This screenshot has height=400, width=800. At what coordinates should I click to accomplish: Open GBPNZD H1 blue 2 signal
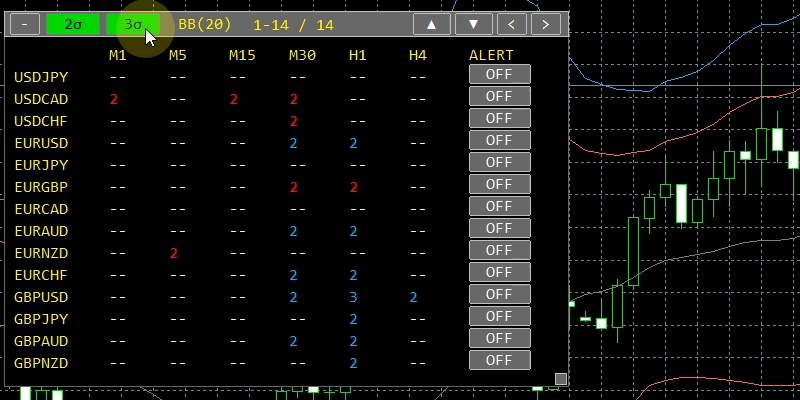354,363
